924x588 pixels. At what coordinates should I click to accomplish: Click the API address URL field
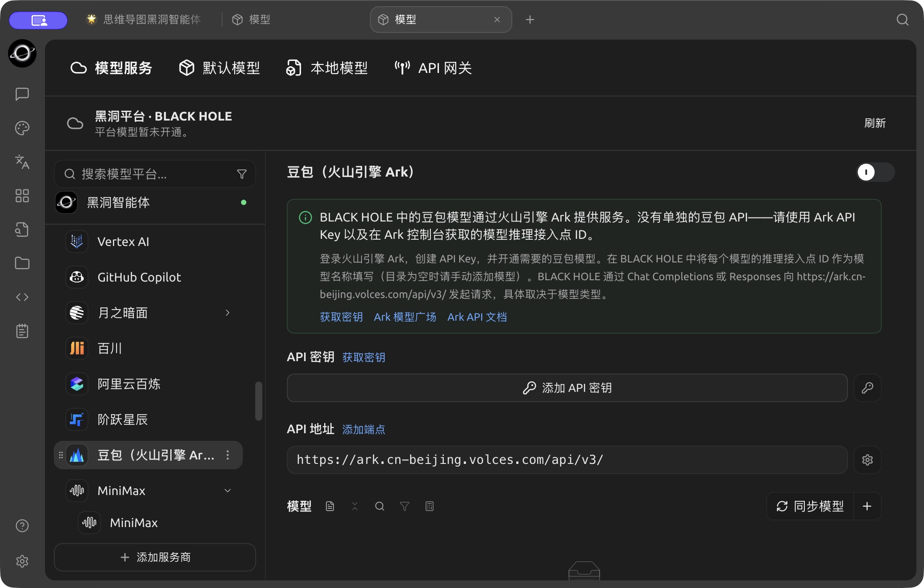[567, 460]
